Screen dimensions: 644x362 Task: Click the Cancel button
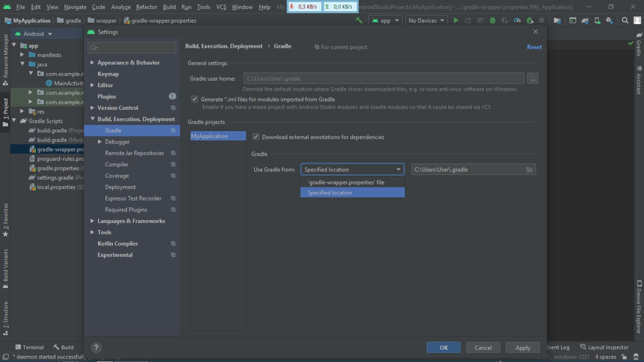point(483,347)
